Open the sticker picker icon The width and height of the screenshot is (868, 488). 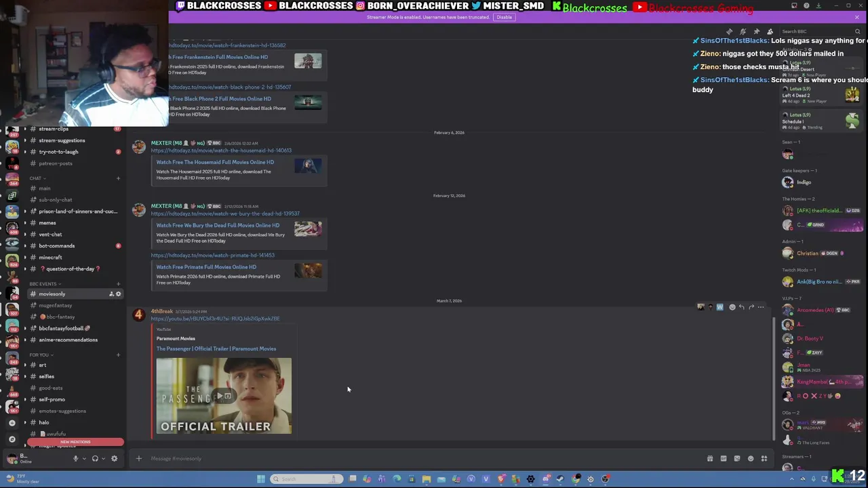737,459
